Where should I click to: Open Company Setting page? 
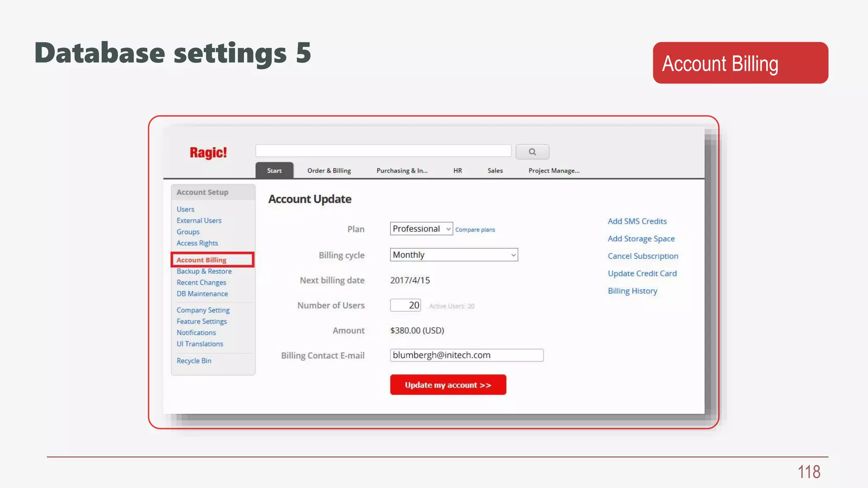coord(203,310)
